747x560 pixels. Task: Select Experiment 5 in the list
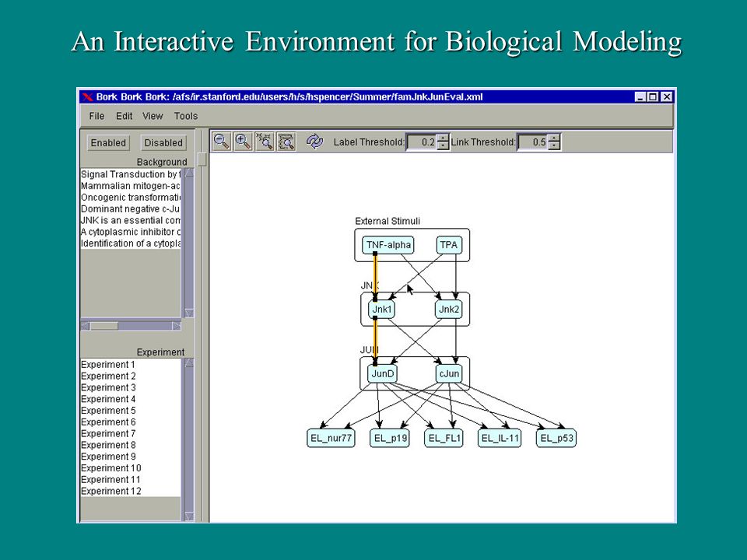(131, 411)
